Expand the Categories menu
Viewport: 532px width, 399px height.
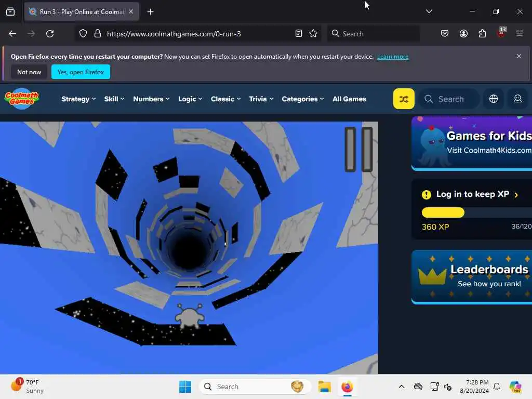pos(303,99)
